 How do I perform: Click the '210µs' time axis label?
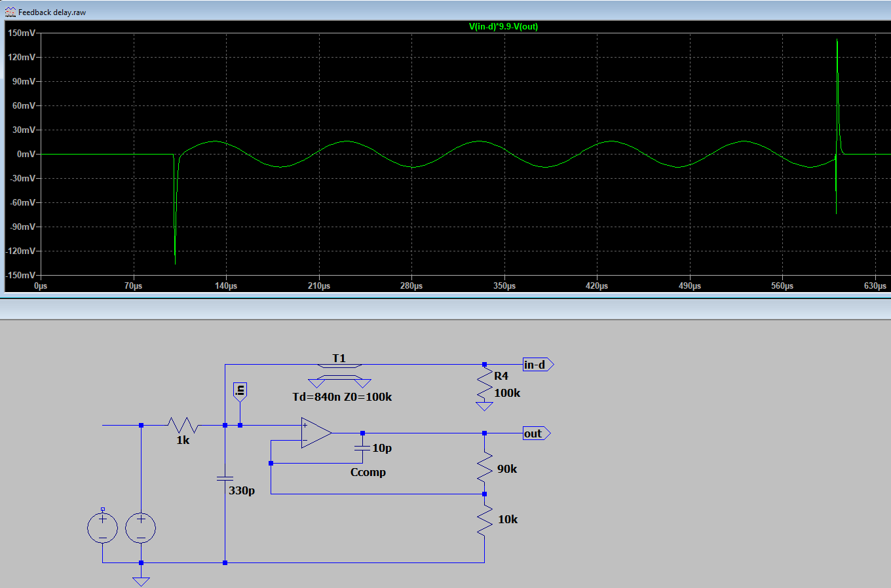pos(319,285)
